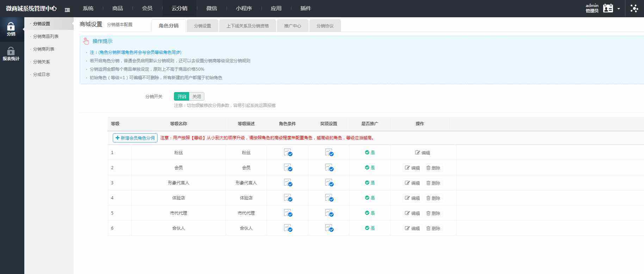Select 分成日志 in the side menu
Image resolution: width=644 pixels, height=274 pixels.
tap(42, 74)
